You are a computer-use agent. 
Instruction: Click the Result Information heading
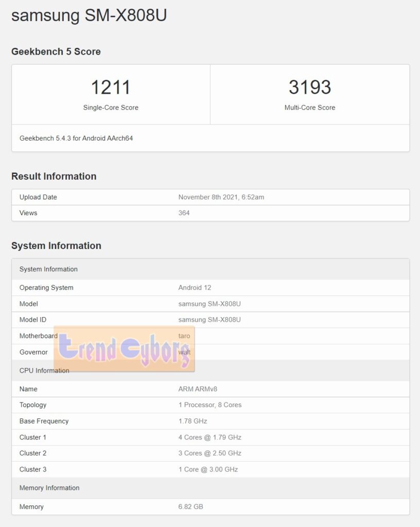[x=54, y=176]
